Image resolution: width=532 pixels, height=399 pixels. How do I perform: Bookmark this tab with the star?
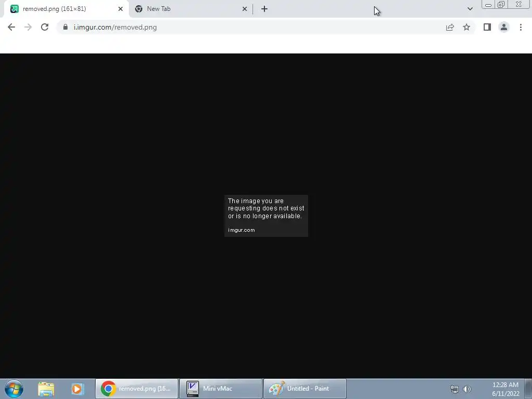click(x=467, y=27)
